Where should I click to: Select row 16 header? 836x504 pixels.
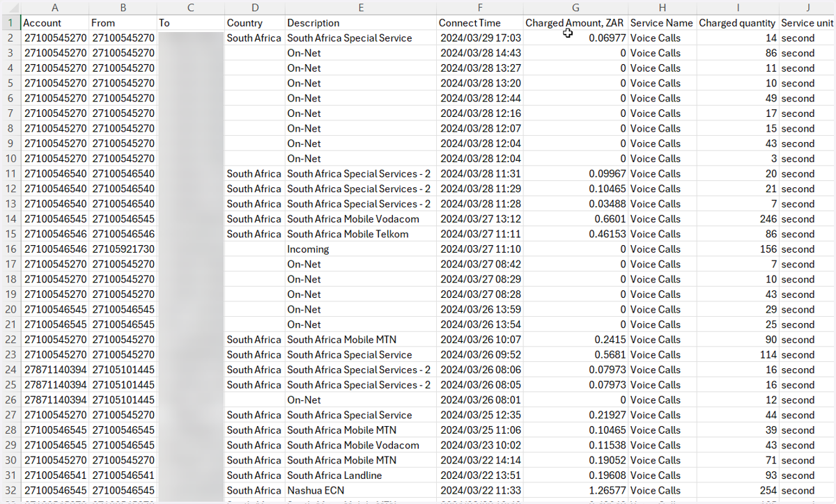tap(10, 249)
